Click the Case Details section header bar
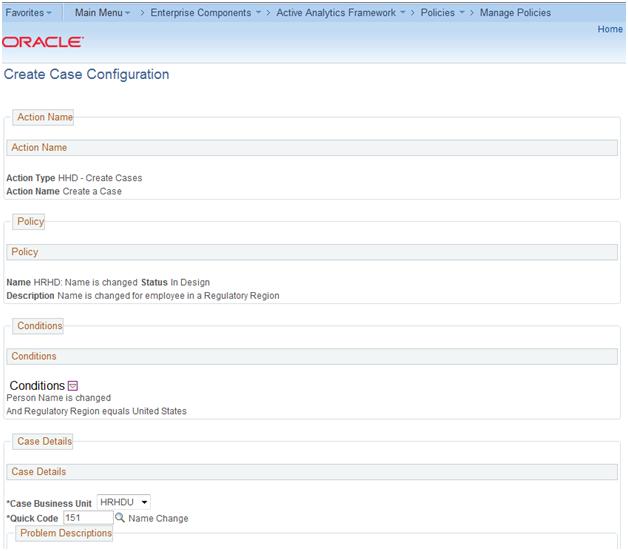The height and width of the screenshot is (551, 628). pos(312,472)
